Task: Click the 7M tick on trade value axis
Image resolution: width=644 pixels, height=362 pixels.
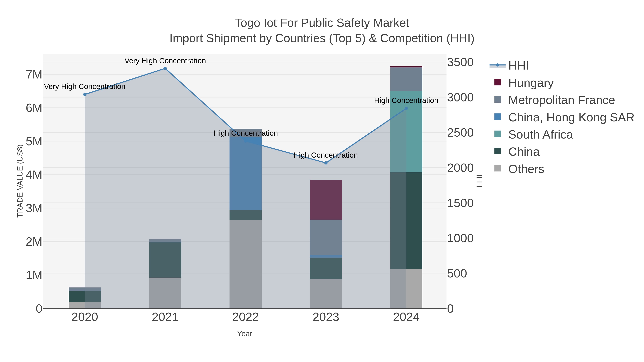Action: 34,74
